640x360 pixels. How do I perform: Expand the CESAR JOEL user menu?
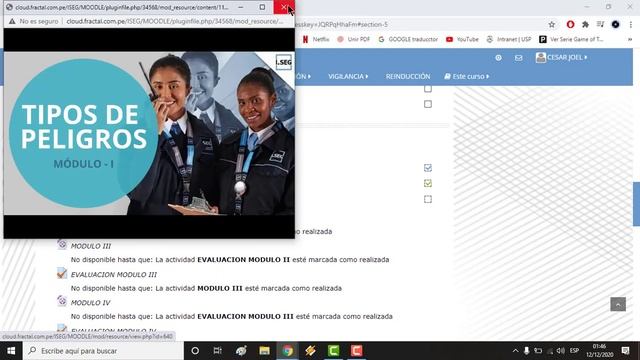562,58
